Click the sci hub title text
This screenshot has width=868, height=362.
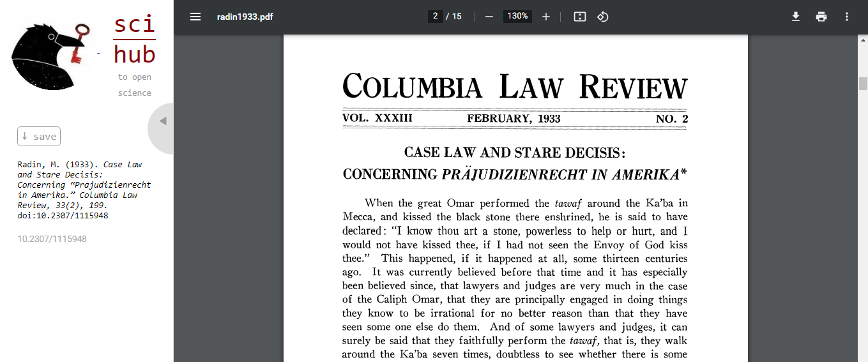pyautogui.click(x=135, y=40)
